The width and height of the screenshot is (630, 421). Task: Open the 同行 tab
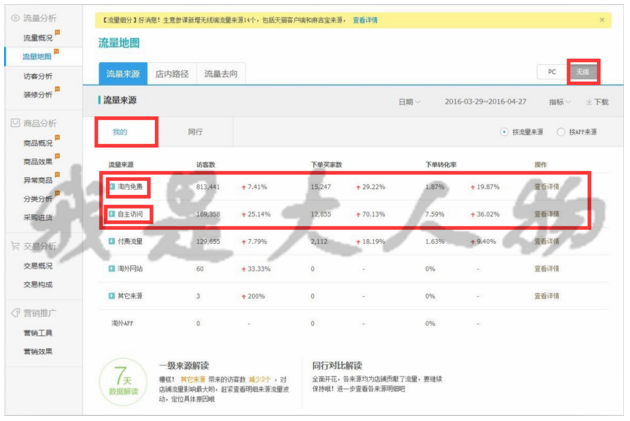click(x=196, y=131)
